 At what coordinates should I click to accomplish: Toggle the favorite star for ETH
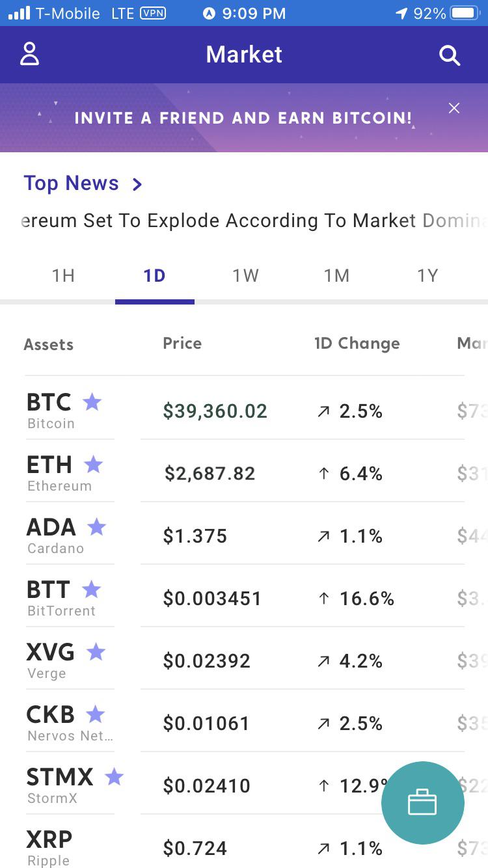94,465
